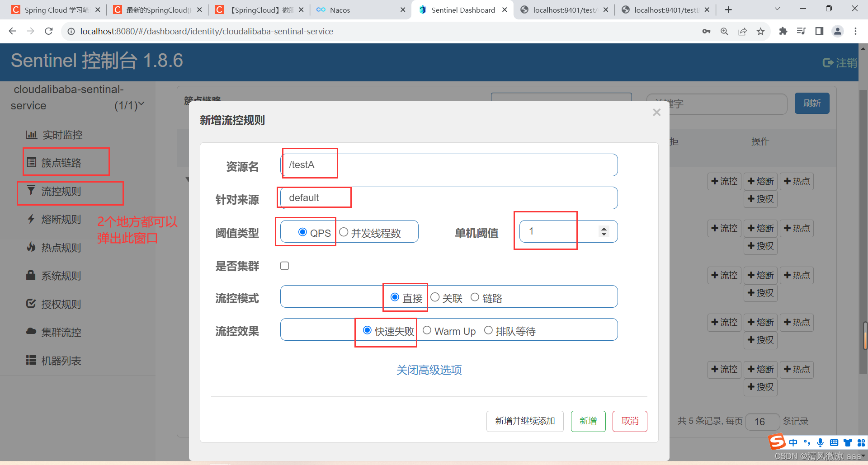Click the red 取消 button
Image resolution: width=868 pixels, height=465 pixels.
pos(630,421)
